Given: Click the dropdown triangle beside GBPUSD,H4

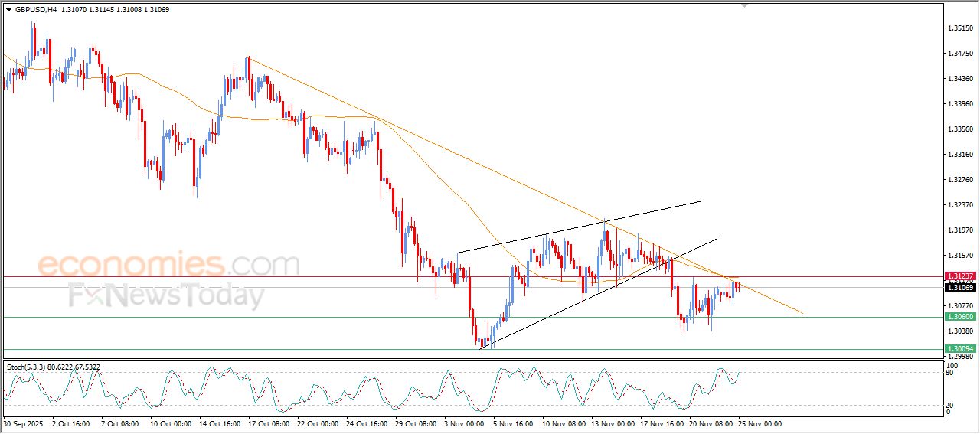Looking at the screenshot, I should (x=8, y=10).
